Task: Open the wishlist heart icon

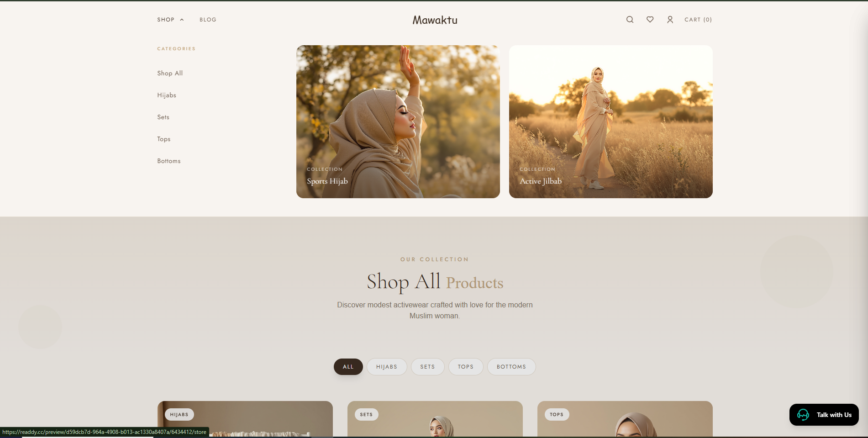Action: tap(650, 20)
